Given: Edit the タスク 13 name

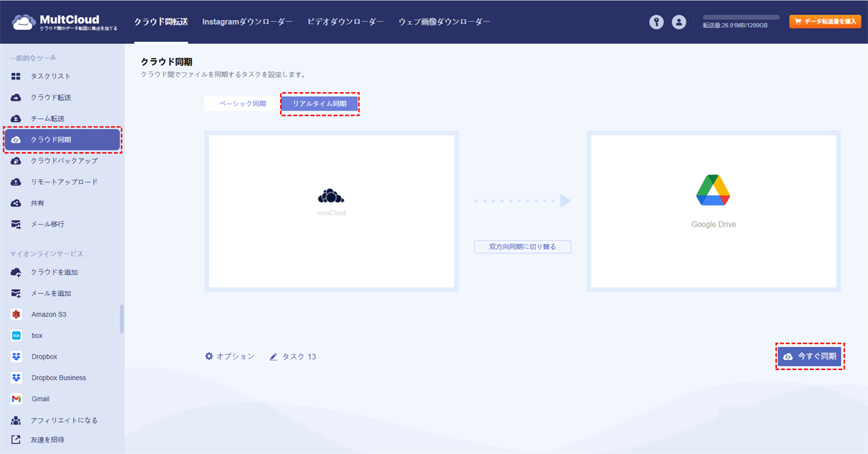Looking at the screenshot, I should pyautogui.click(x=299, y=356).
